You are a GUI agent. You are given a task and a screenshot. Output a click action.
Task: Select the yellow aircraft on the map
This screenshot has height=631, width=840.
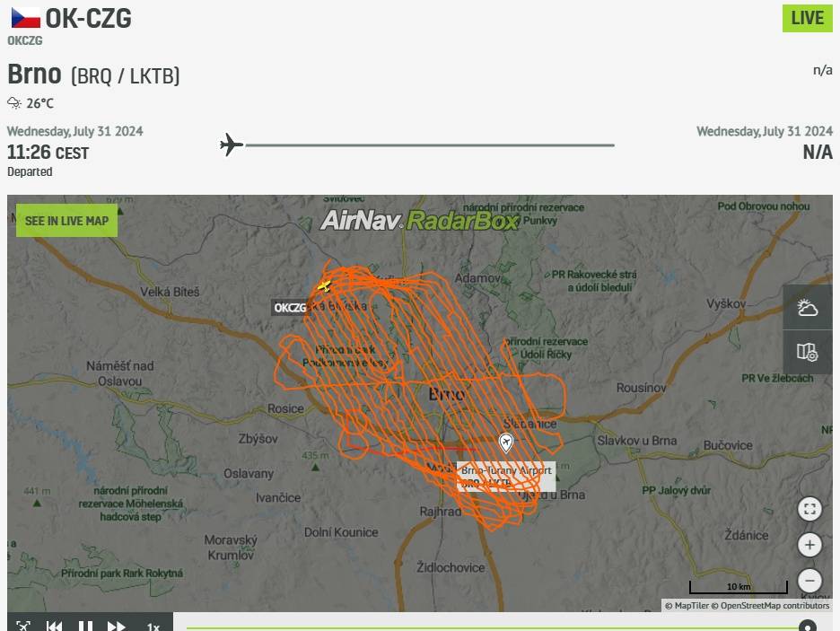pyautogui.click(x=324, y=286)
